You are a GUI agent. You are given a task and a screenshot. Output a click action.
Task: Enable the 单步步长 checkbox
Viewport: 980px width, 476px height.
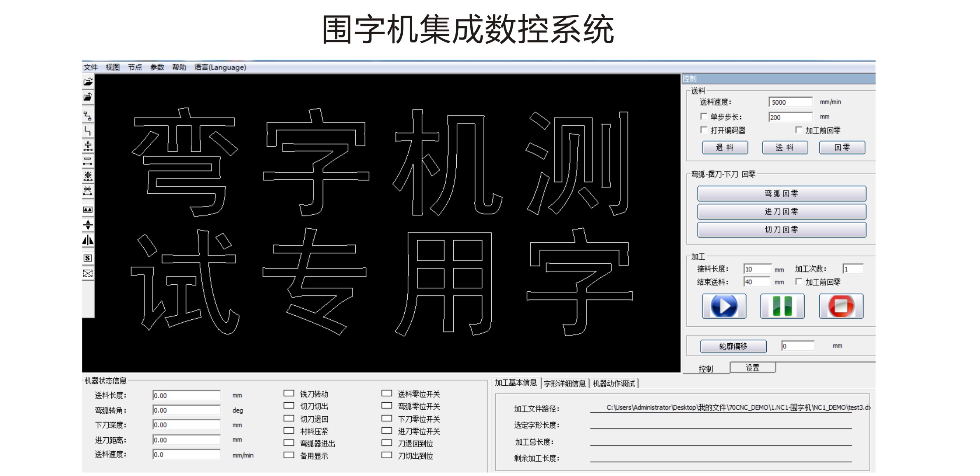704,117
